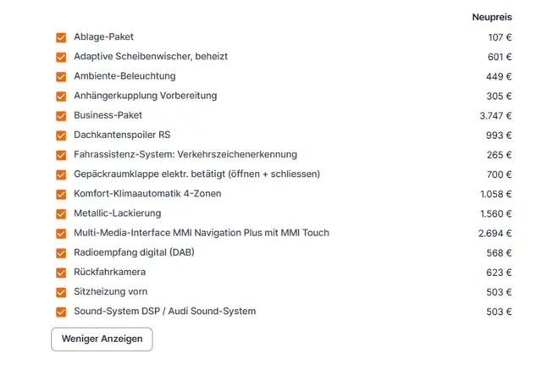542x392 pixels.
Task: Deselect Sitzheizung vorn checkbox
Action: [x=61, y=292]
